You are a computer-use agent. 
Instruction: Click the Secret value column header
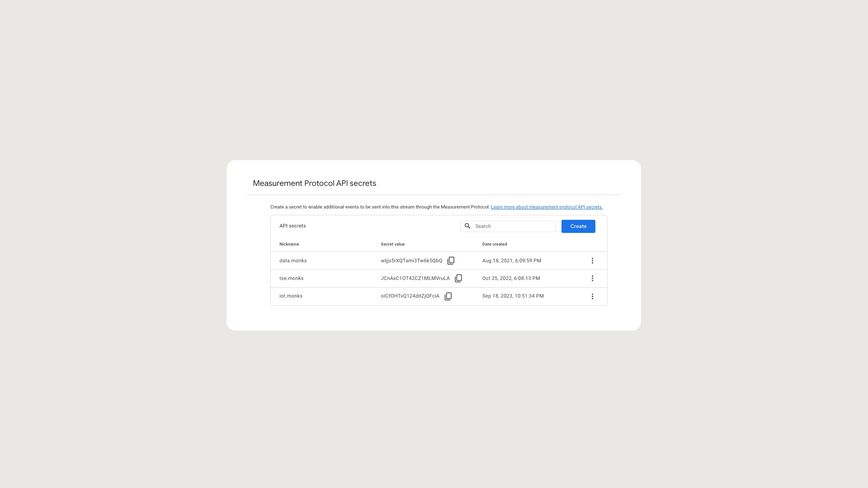tap(392, 244)
